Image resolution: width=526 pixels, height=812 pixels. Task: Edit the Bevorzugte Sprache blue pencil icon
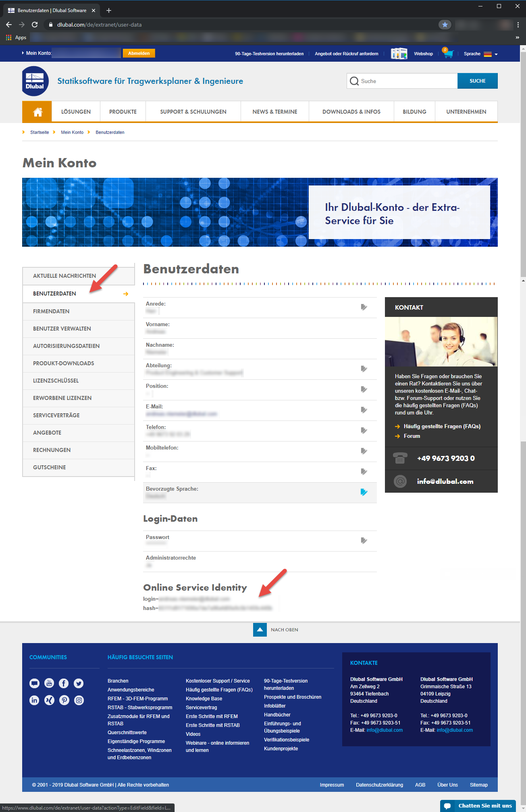pos(364,492)
